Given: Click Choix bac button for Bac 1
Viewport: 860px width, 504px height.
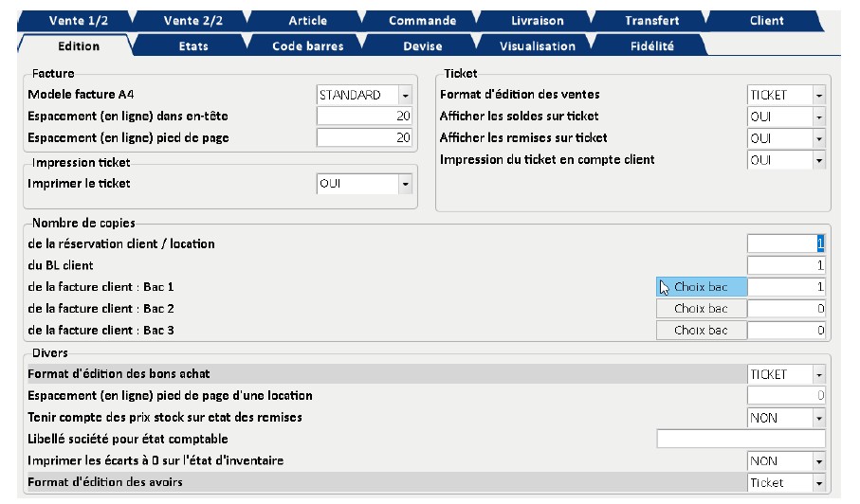Looking at the screenshot, I should [x=701, y=287].
